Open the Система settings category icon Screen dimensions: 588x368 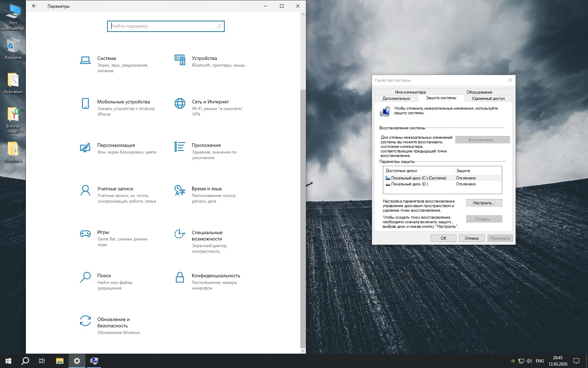point(85,60)
